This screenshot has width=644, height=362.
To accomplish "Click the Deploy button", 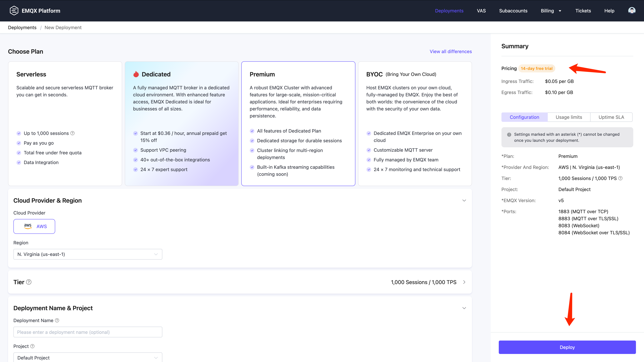I will point(567,347).
